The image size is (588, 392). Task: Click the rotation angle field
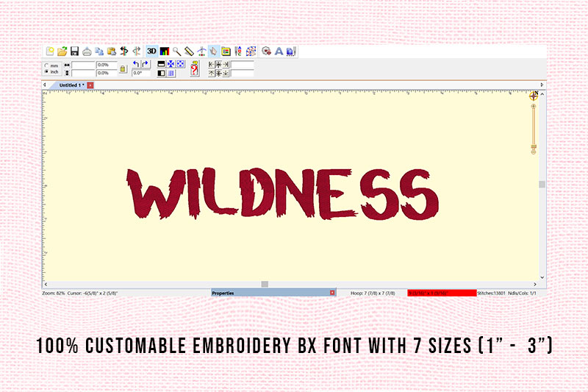coord(141,73)
